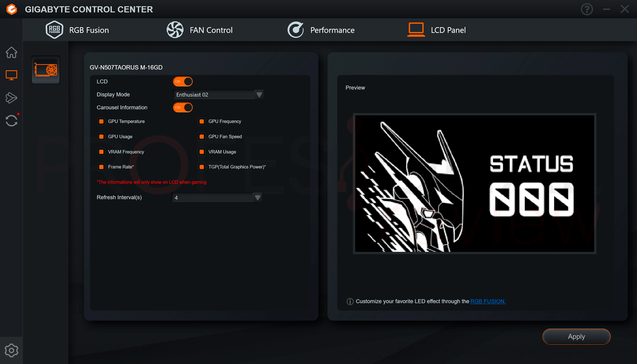Click the LCD Panel laptop icon

click(416, 30)
